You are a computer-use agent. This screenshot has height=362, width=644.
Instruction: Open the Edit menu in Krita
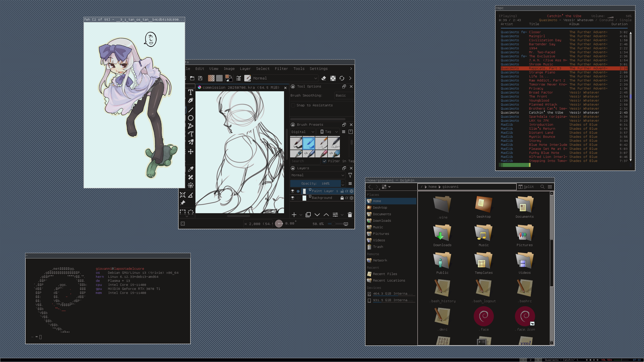pos(200,69)
